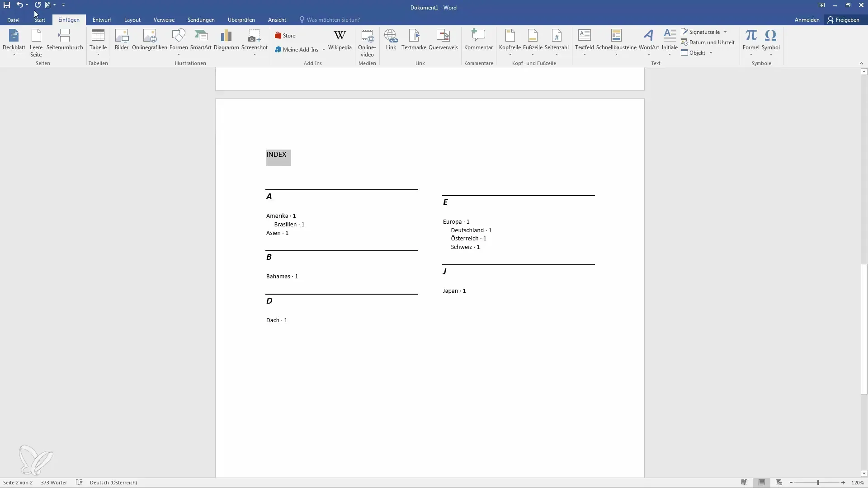Open Schnellbausteine quick parts
The image size is (868, 488).
coord(616,42)
